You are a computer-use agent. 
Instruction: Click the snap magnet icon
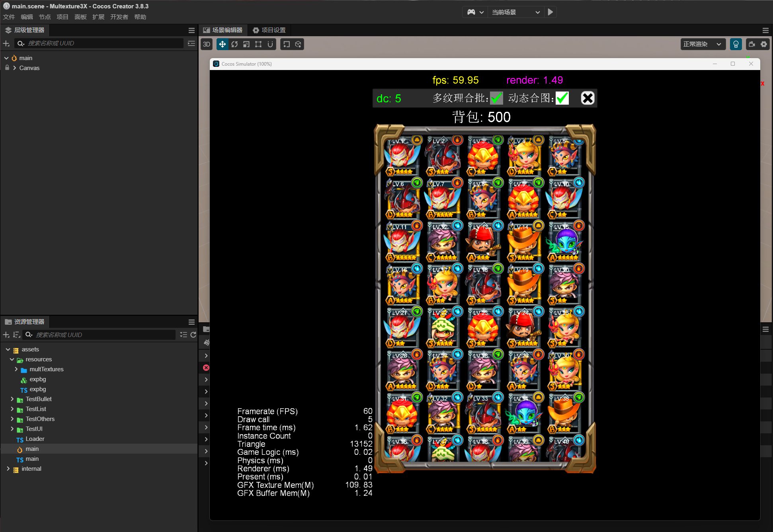coord(270,44)
